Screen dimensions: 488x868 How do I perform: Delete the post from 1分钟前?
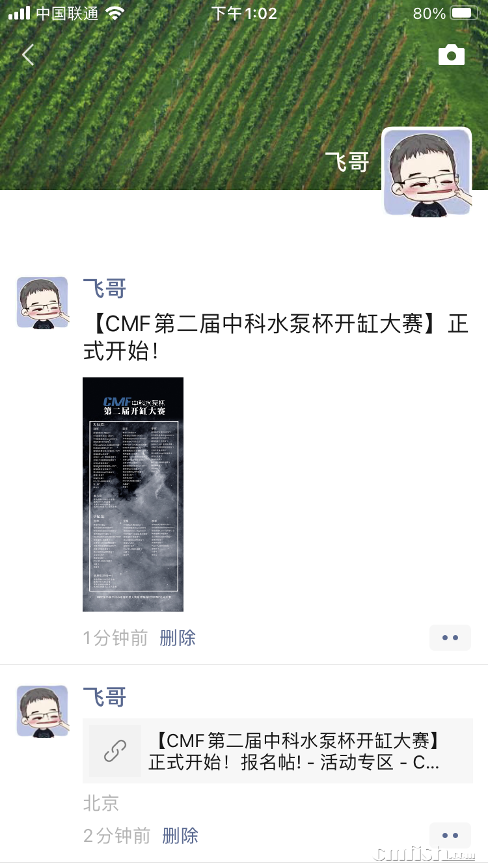click(x=178, y=638)
